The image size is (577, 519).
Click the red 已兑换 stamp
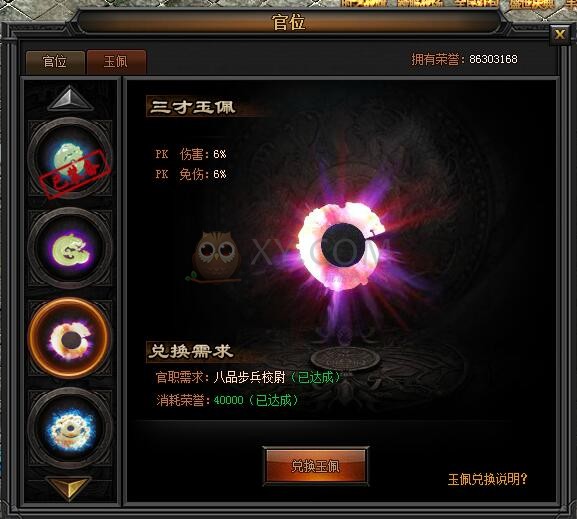pyautogui.click(x=75, y=174)
